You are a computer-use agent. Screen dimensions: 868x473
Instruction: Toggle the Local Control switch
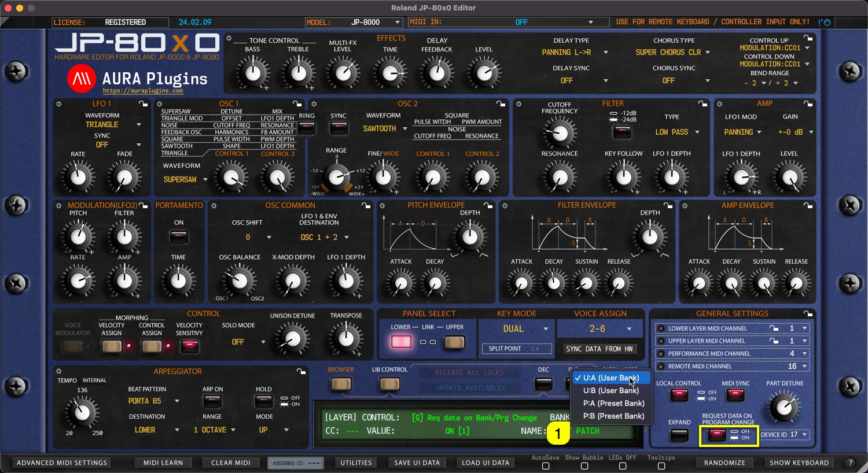pyautogui.click(x=679, y=395)
